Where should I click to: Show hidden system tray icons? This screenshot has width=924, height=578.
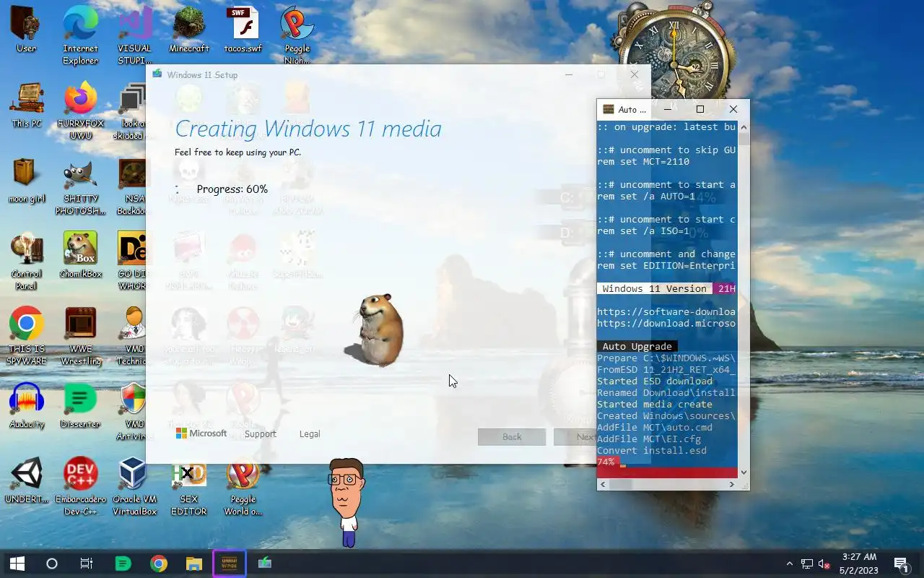790,564
